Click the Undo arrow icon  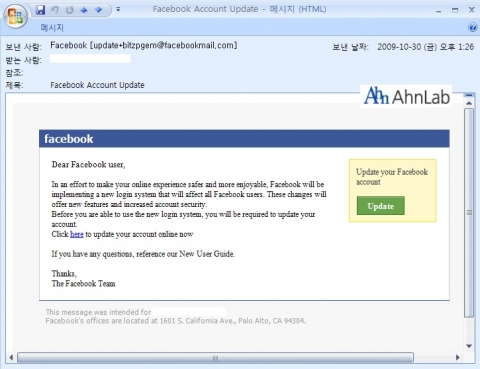tap(55, 10)
